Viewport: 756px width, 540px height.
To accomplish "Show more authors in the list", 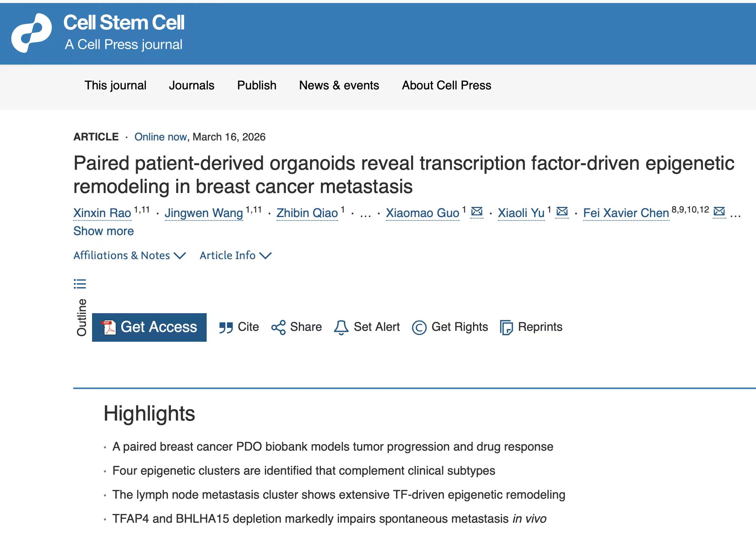I will tap(104, 231).
